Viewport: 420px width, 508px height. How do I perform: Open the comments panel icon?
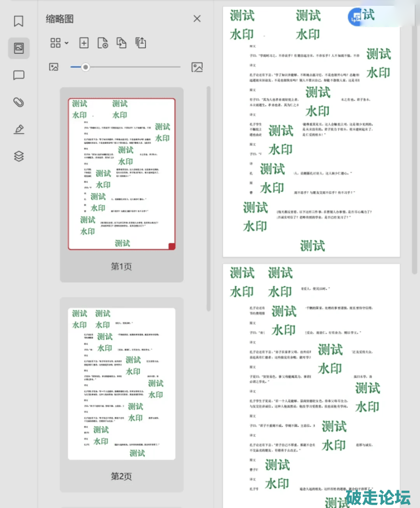[19, 75]
